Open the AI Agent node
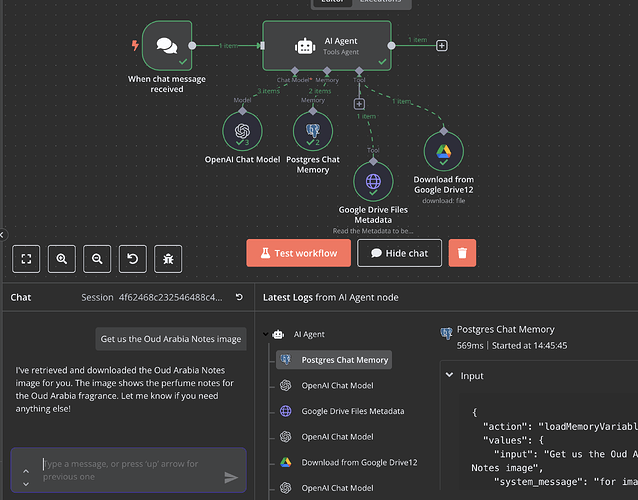Image resolution: width=638 pixels, height=500 pixels. 327,46
